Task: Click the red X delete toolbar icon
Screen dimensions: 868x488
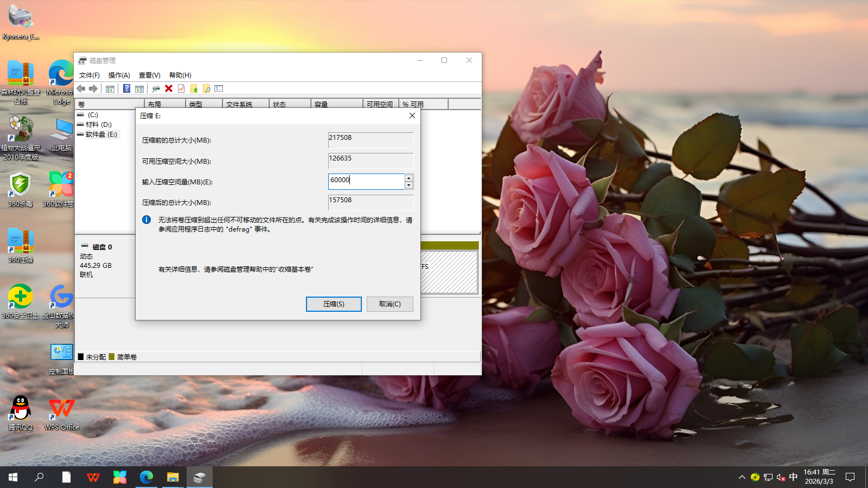Action: (169, 88)
